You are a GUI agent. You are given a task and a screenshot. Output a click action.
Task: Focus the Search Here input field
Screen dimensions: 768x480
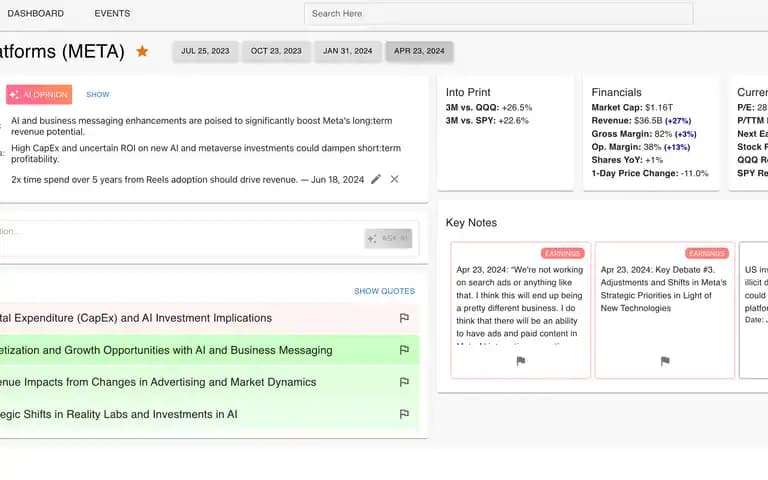[x=499, y=14]
